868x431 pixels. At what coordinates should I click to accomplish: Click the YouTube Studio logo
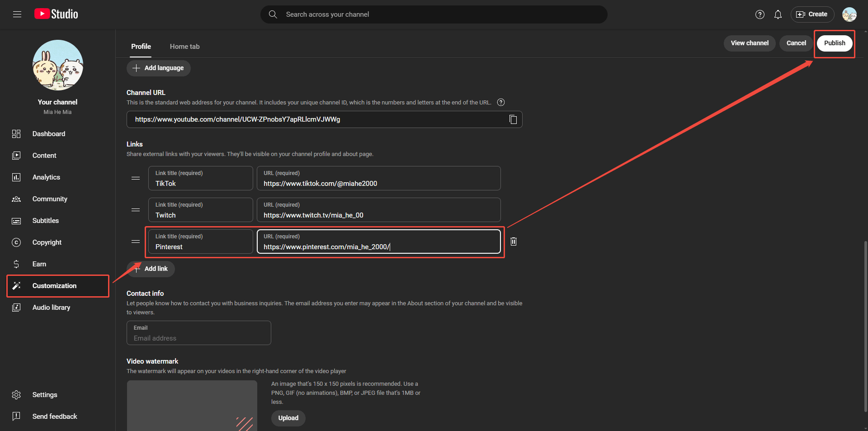[57, 14]
